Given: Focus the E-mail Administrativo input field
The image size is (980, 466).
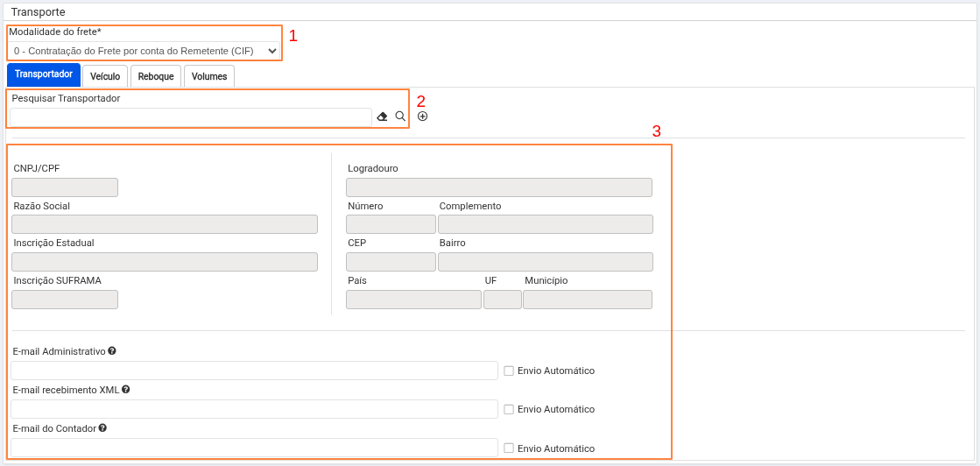Looking at the screenshot, I should click(x=254, y=371).
